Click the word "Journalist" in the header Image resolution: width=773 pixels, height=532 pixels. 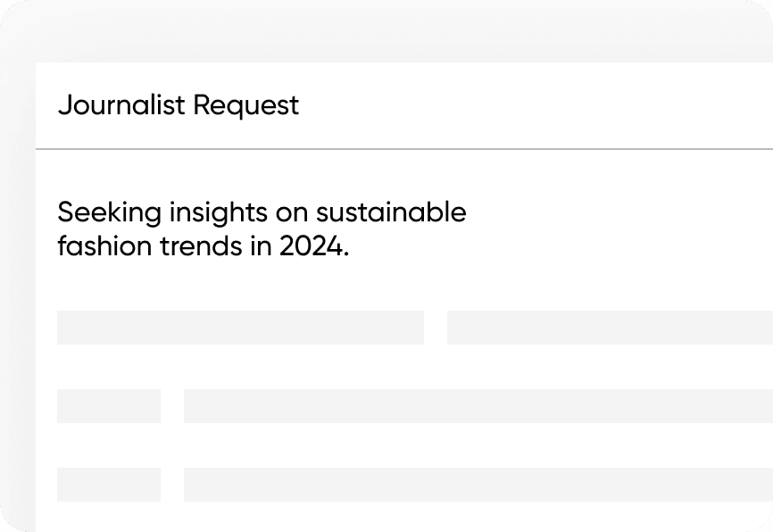point(122,105)
